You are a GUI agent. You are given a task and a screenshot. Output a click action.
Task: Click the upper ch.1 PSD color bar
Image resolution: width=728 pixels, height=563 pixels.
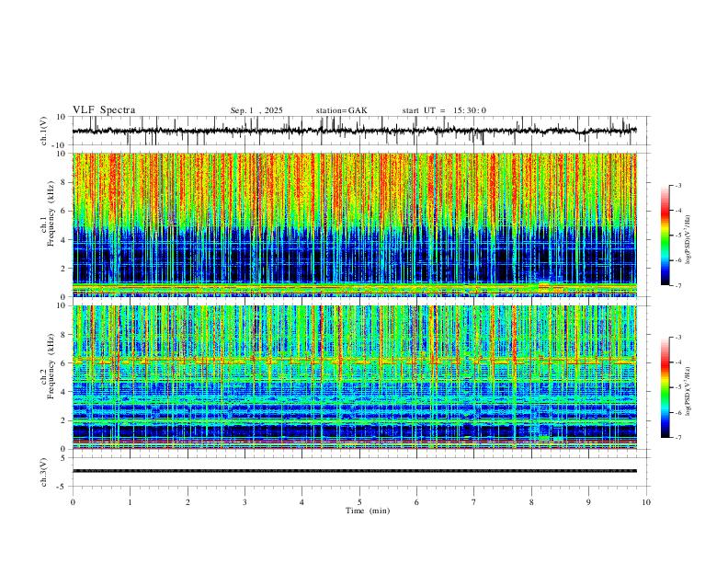tap(665, 236)
